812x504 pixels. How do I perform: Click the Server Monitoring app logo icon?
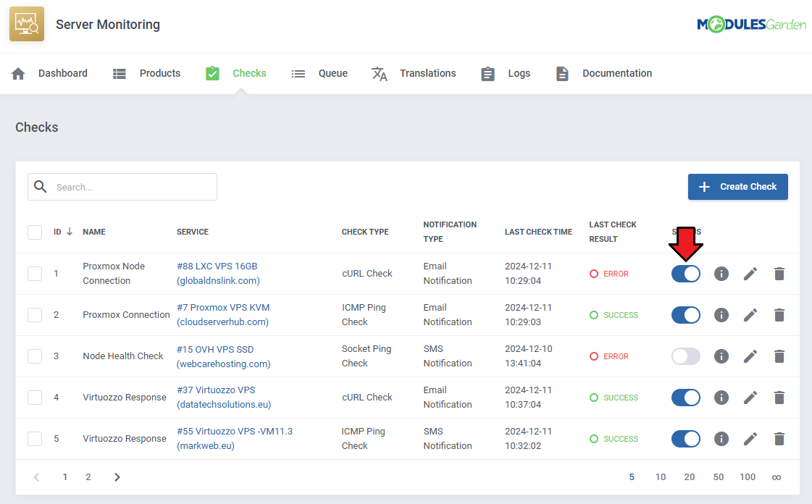point(26,24)
